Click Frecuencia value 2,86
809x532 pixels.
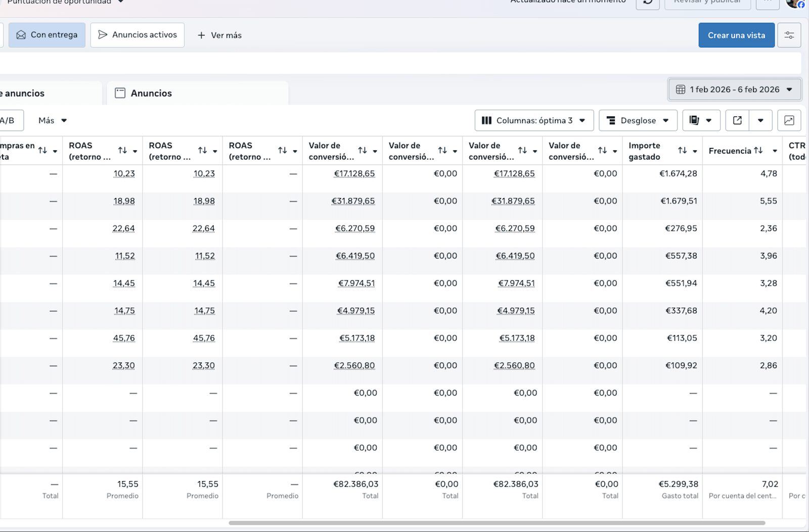(x=769, y=365)
